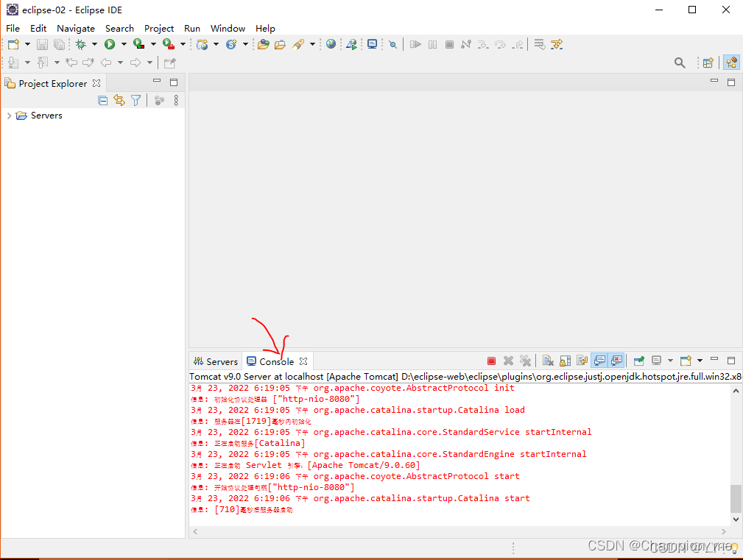The image size is (743, 560).
Task: Open the Coverage dropdown arrow
Action: pyautogui.click(x=153, y=44)
